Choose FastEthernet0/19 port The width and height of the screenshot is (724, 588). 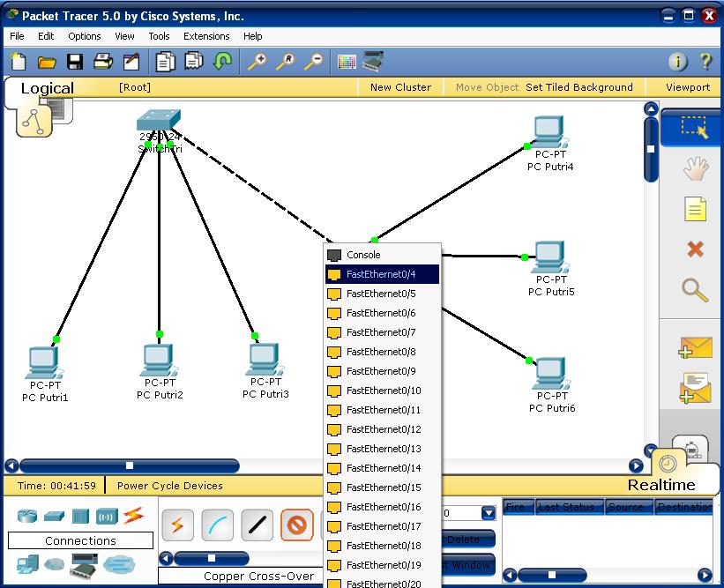(383, 565)
